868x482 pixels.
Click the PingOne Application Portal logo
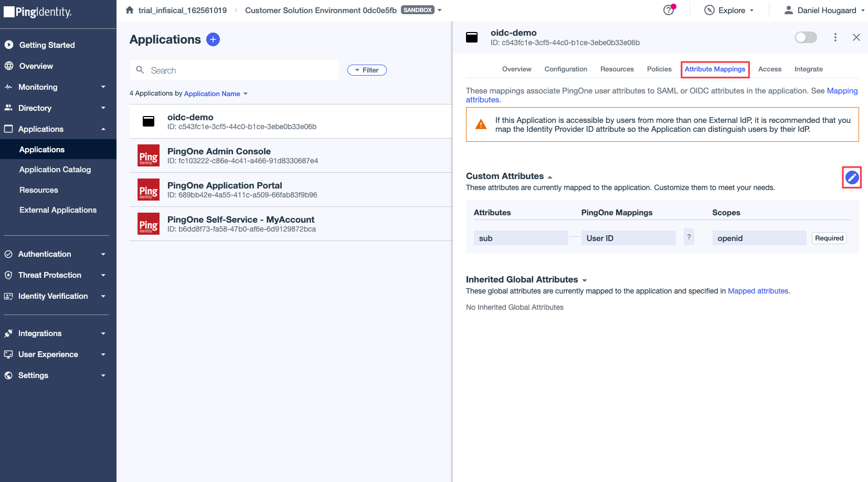(149, 190)
